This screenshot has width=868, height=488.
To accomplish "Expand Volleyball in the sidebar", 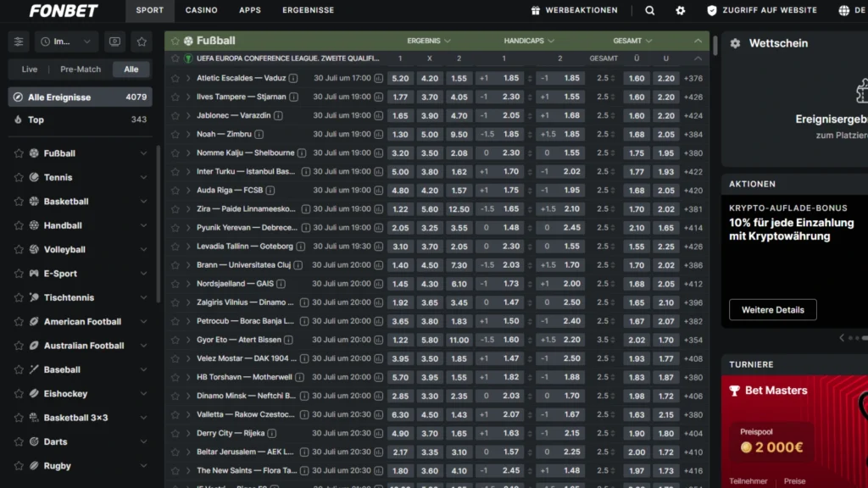I will 143,250.
